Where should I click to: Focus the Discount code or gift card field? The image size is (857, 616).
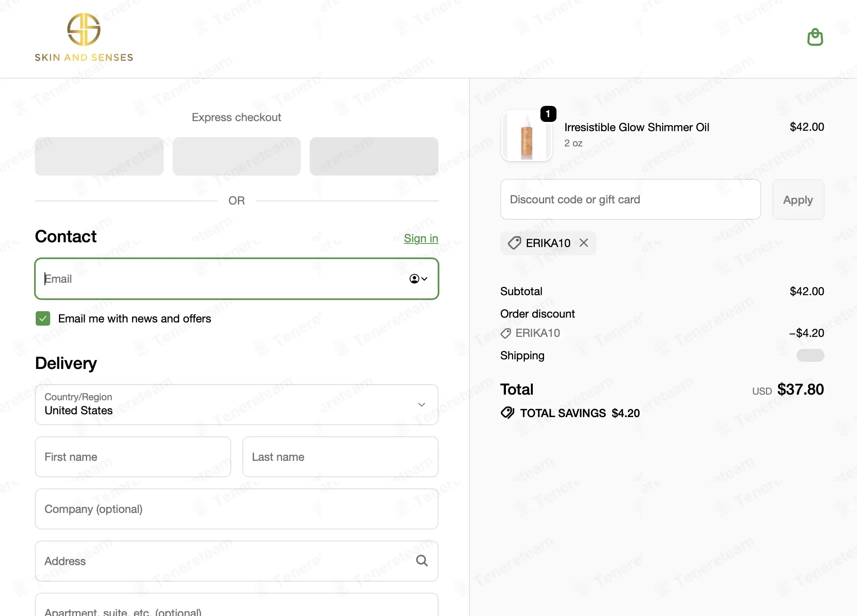(x=631, y=199)
